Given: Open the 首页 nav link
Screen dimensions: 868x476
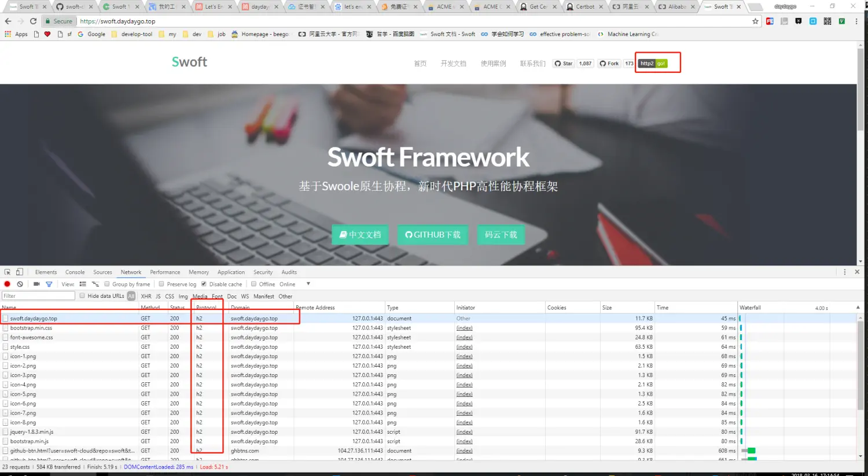Looking at the screenshot, I should (420, 64).
